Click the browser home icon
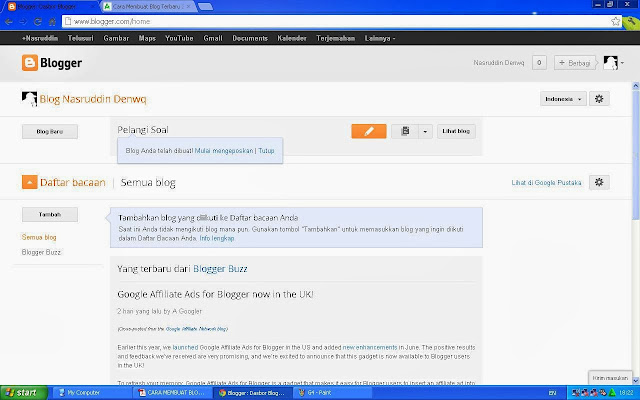The image size is (640, 400). pos(52,22)
